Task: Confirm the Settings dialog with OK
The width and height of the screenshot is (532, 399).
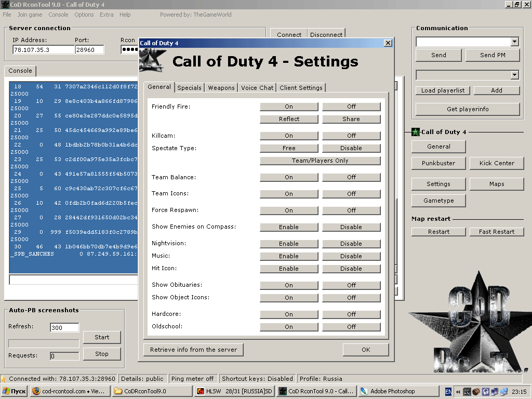Action: tap(366, 350)
